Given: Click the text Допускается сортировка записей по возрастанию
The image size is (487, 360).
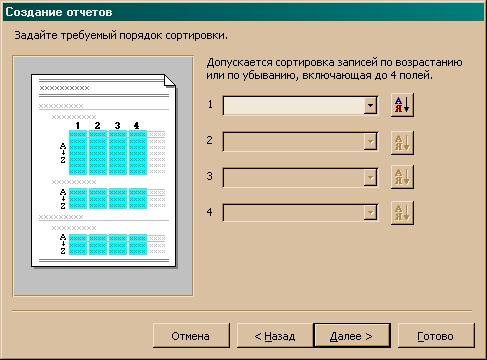Looking at the screenshot, I should point(334,63).
